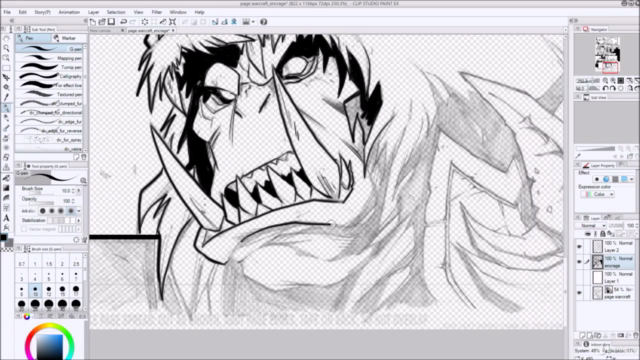640x360 pixels.
Task: Select strongest anti-aliasing option
Action: pos(71,211)
